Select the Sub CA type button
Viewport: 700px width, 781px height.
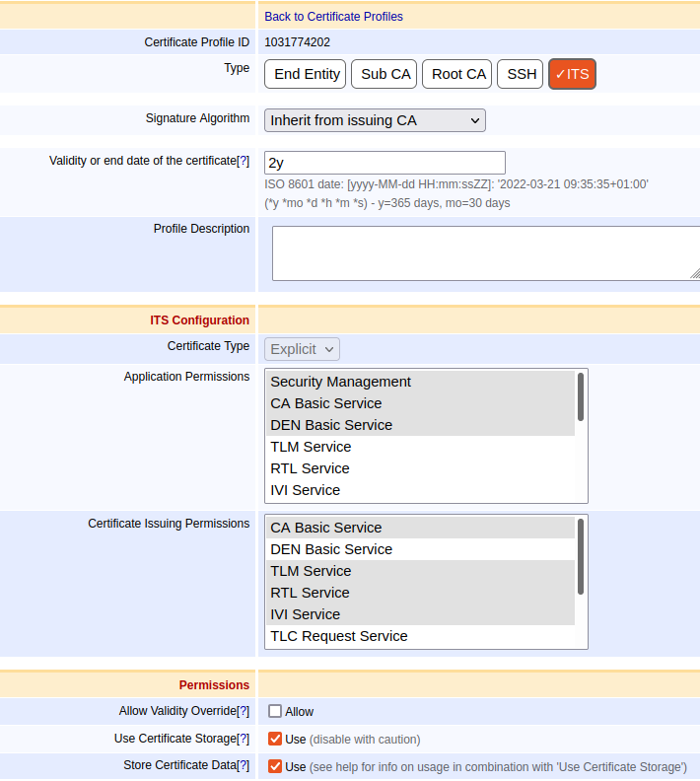tap(385, 74)
